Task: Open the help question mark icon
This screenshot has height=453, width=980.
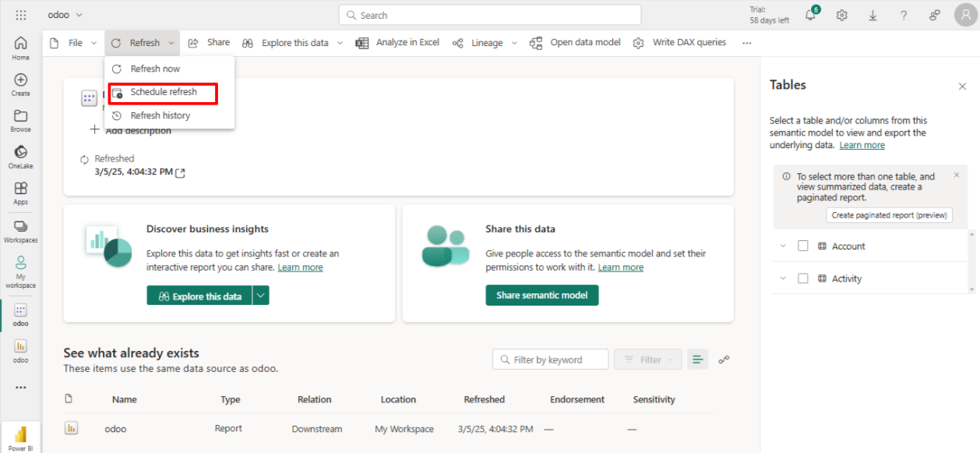Action: 903,16
